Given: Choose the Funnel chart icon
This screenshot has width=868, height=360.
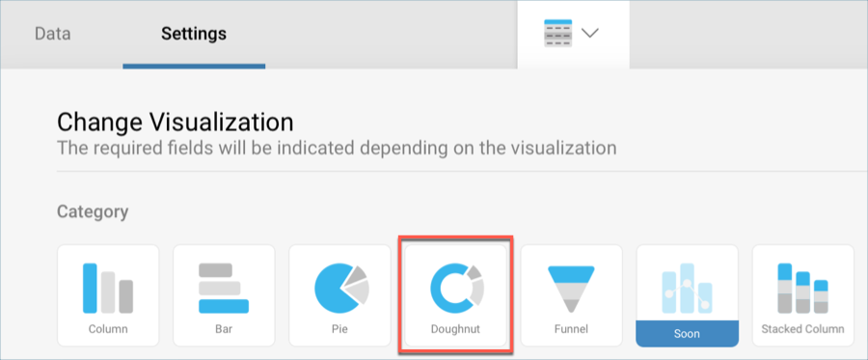Looking at the screenshot, I should [571, 289].
